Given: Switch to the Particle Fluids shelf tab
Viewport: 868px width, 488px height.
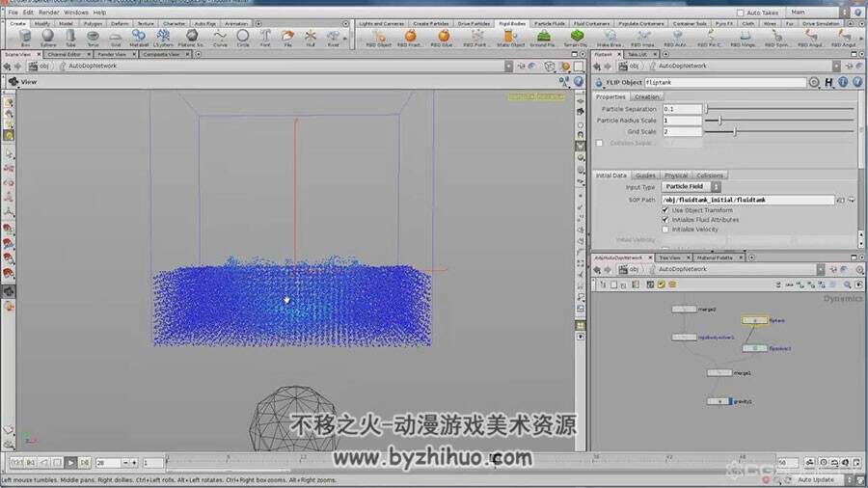Looking at the screenshot, I should tap(550, 24).
